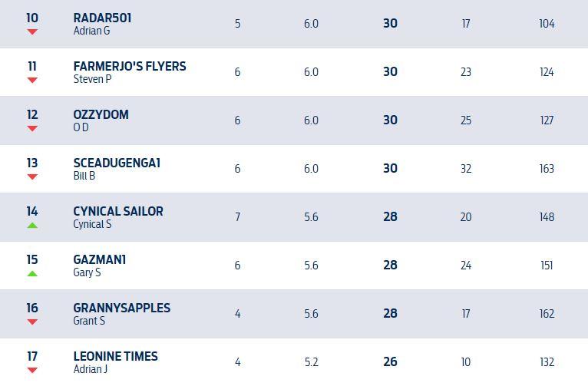The image size is (588, 386).
Task: Click red down arrow under rank 12
Action: pyautogui.click(x=32, y=129)
